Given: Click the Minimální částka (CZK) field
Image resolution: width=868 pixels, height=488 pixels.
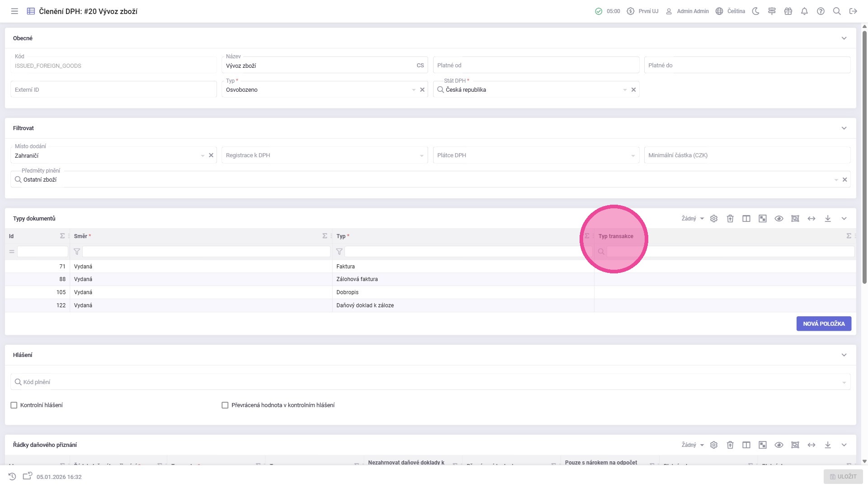Looking at the screenshot, I should [747, 155].
